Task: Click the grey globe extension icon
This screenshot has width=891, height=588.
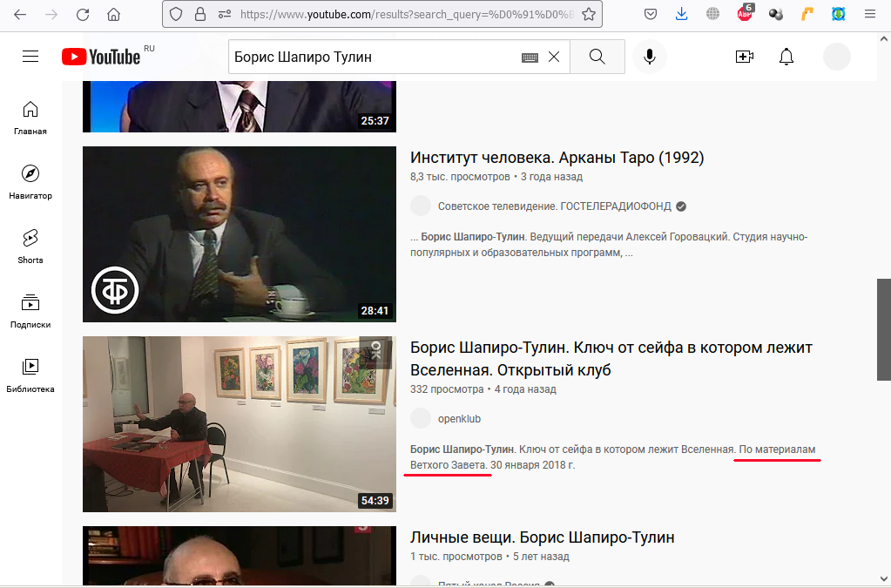Action: [x=712, y=14]
